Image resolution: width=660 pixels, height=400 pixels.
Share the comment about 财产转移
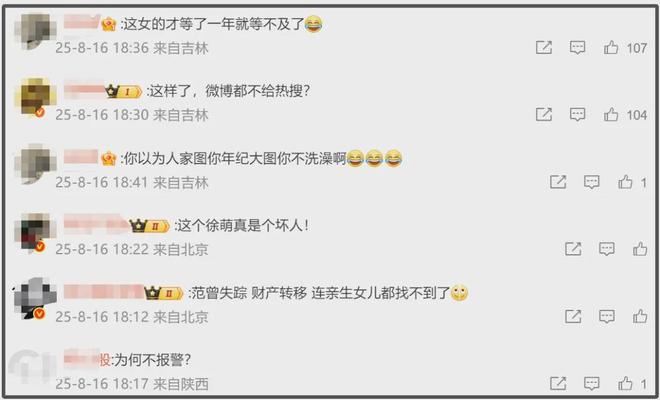[573, 316]
